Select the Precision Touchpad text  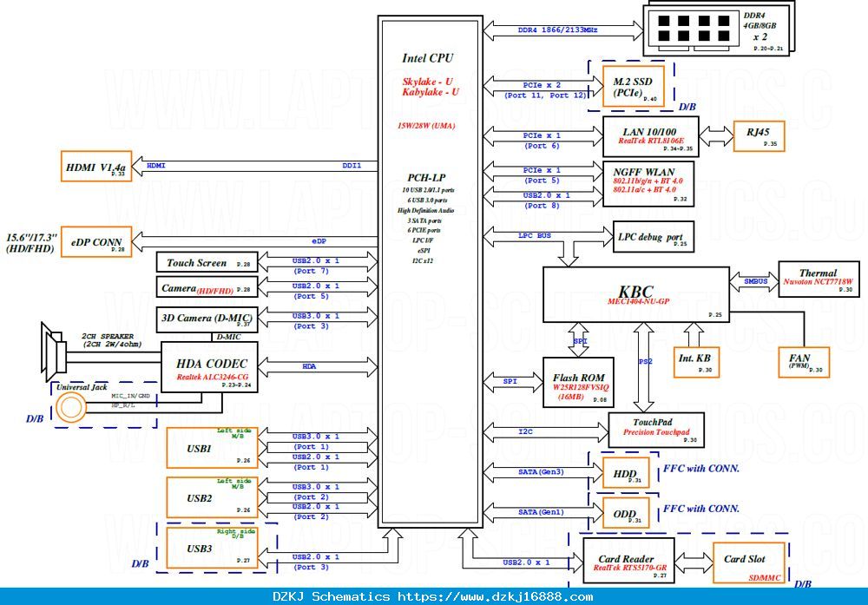click(x=656, y=432)
